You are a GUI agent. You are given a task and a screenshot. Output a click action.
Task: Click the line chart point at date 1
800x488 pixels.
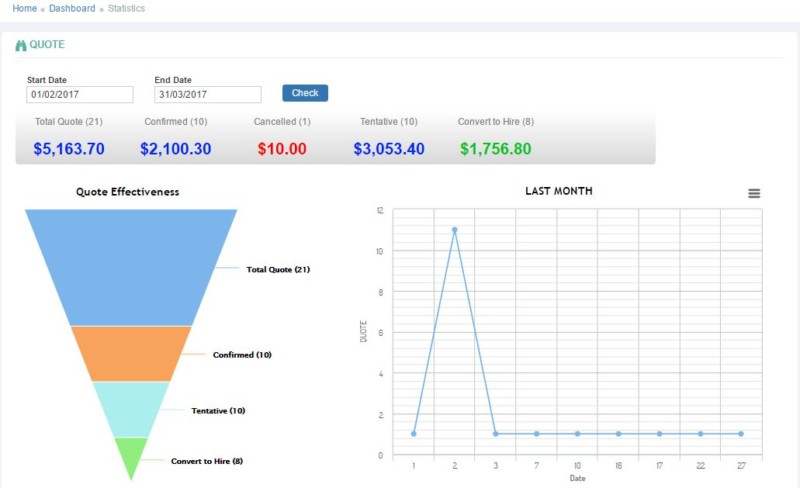(413, 434)
